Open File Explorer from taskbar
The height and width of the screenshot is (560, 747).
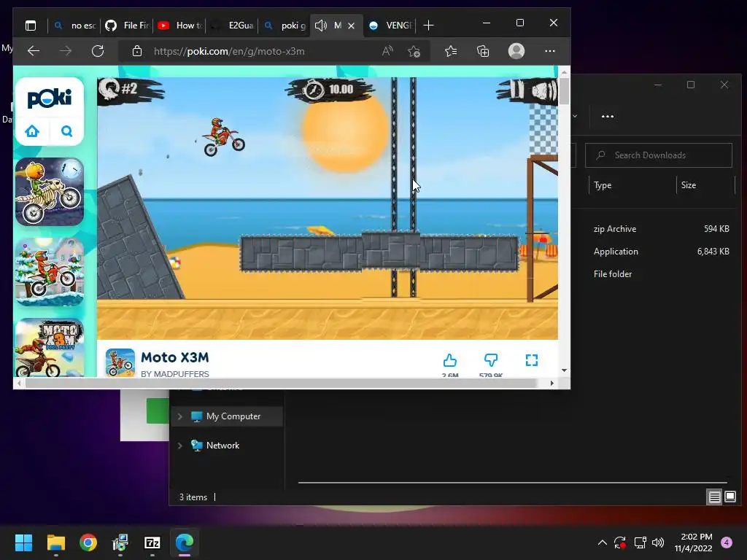(55, 542)
